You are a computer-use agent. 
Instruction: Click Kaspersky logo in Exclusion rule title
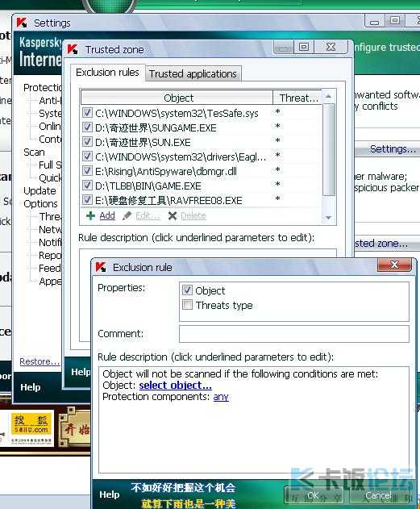coord(101,267)
